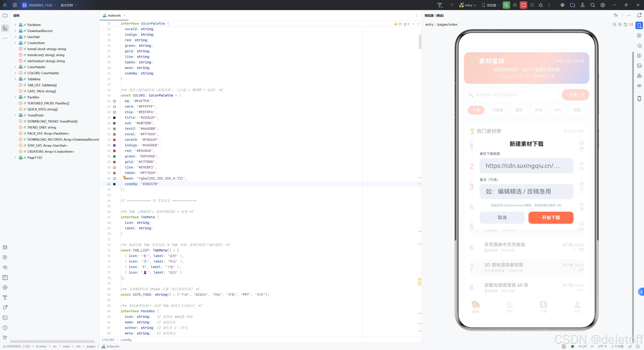Switch to 网页 tab in phone bottom navigation
The height and width of the screenshot is (350, 644).
(509, 307)
